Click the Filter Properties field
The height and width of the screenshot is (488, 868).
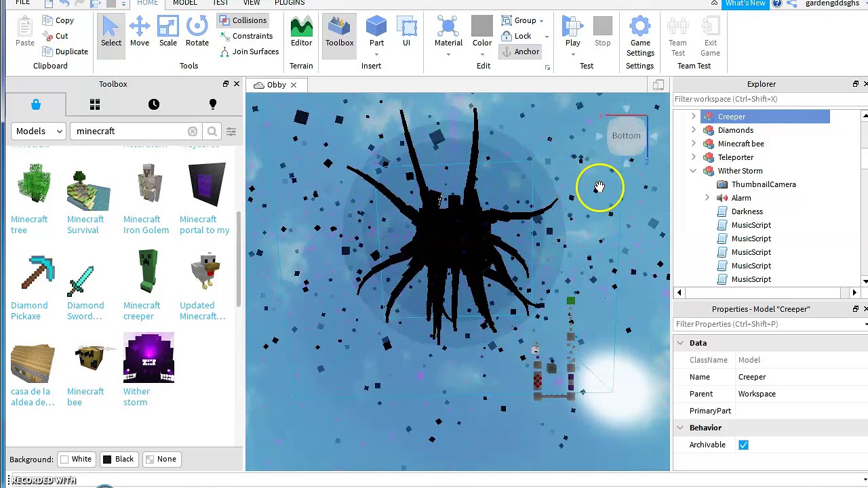click(x=770, y=324)
